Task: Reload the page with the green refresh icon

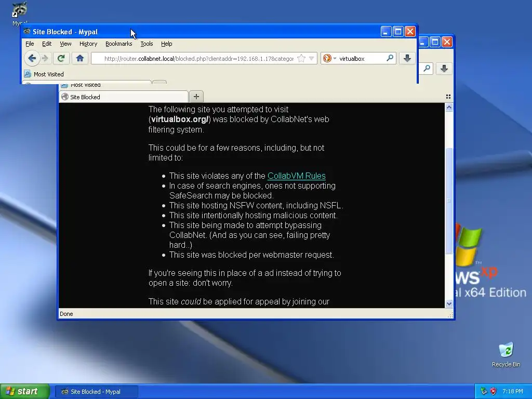Action: click(61, 58)
